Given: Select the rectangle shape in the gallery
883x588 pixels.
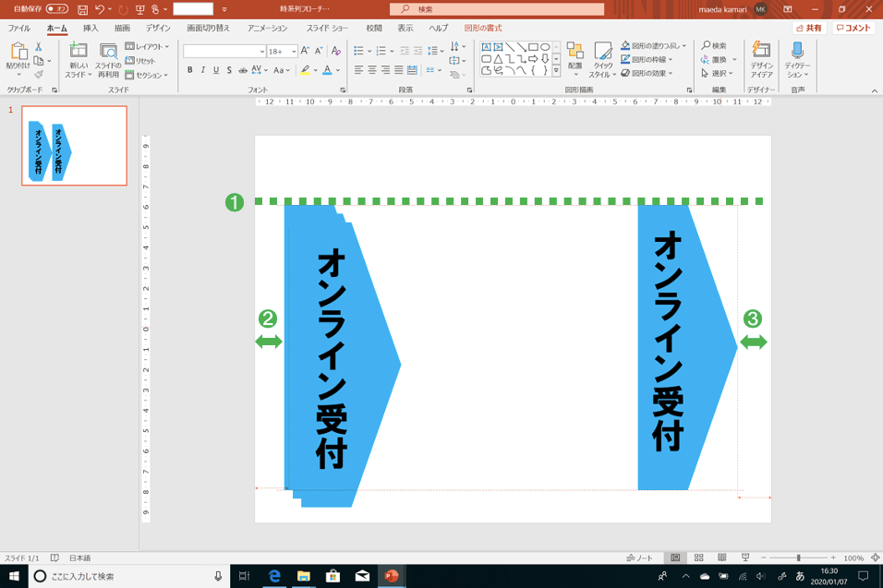Looking at the screenshot, I should click(533, 47).
